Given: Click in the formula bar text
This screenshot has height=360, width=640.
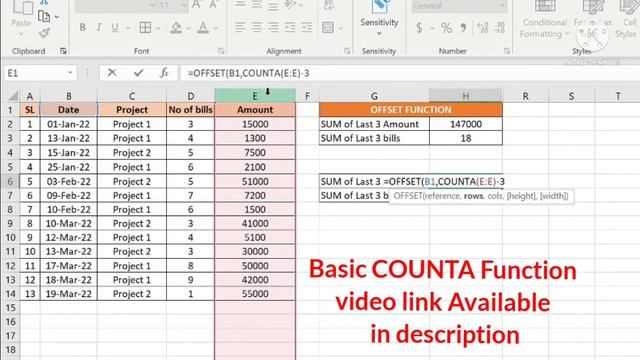Looking at the screenshot, I should [249, 73].
